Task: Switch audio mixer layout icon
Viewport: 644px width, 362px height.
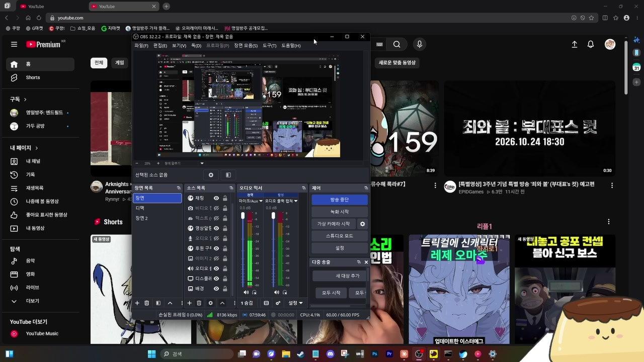Action: pos(266,303)
